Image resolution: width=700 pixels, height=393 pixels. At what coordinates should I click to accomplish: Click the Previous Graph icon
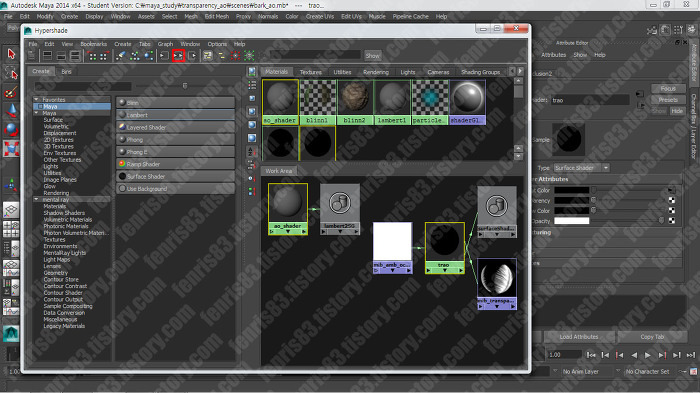pos(92,56)
